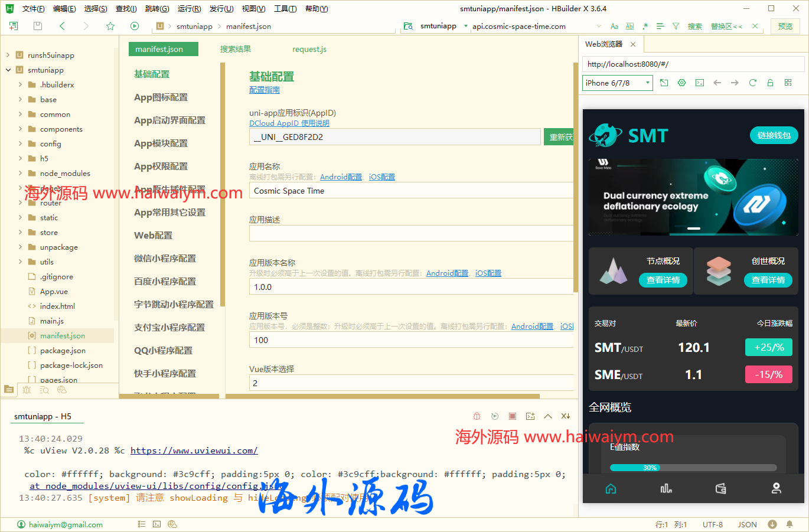Image resolution: width=809 pixels, height=532 pixels.
Task: Open the DCloud AppID 使用说明 link
Action: 289,123
